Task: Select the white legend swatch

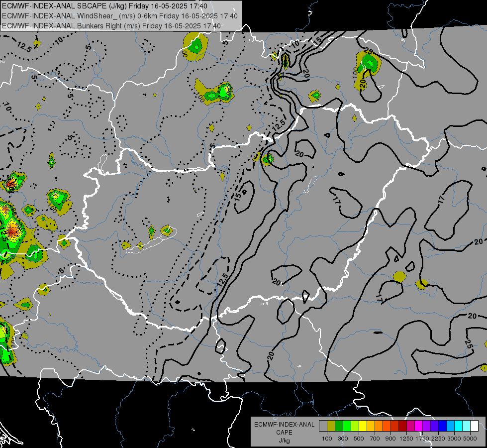Action: (x=474, y=426)
